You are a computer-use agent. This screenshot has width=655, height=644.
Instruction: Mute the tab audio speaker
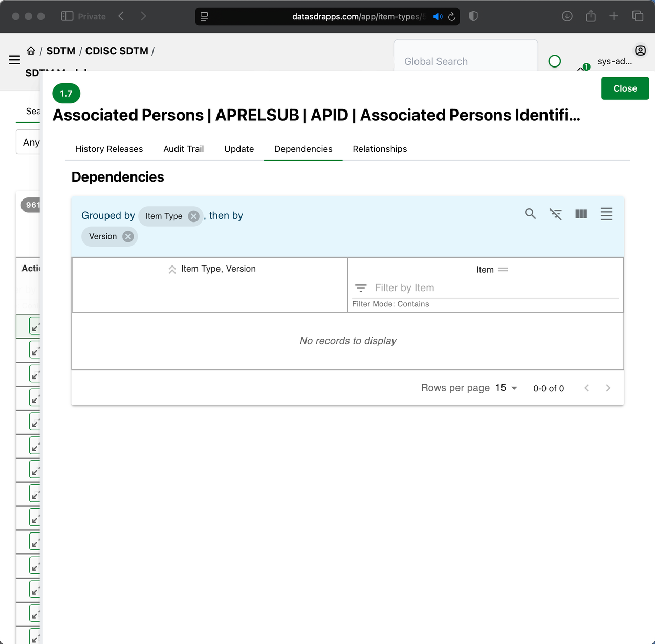[438, 16]
